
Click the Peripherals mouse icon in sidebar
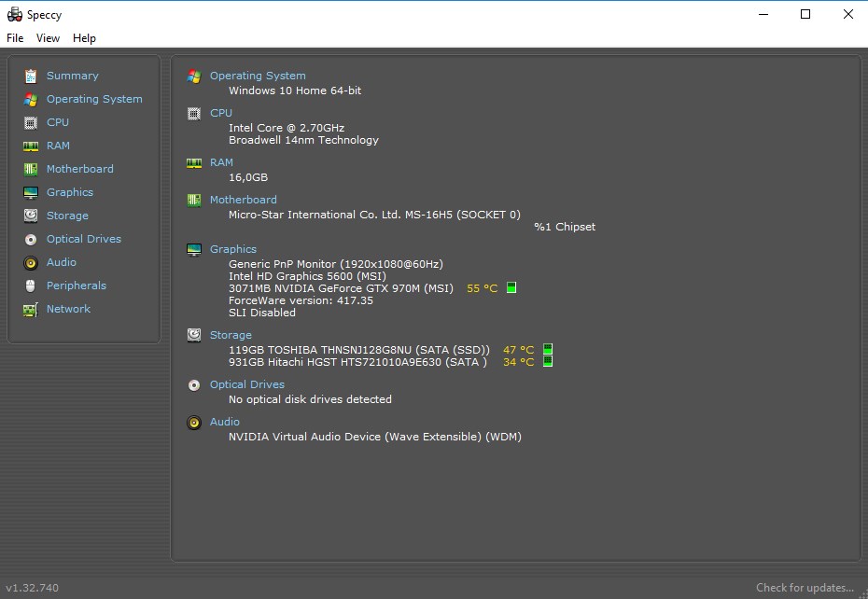31,286
